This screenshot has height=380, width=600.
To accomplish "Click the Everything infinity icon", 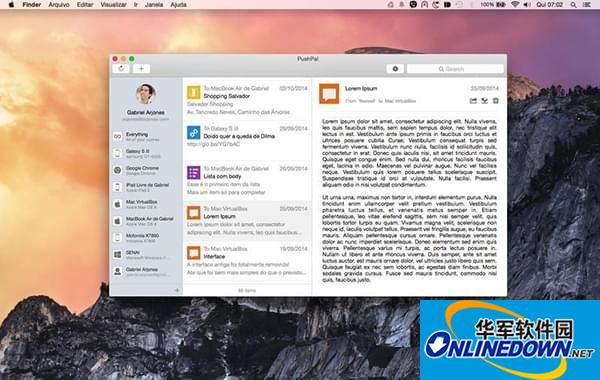I will coord(118,137).
